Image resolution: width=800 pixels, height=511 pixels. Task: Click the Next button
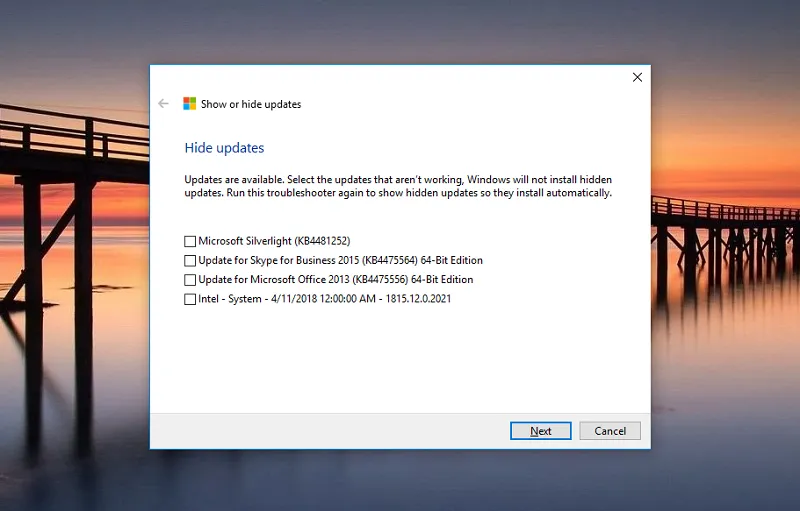click(x=541, y=431)
